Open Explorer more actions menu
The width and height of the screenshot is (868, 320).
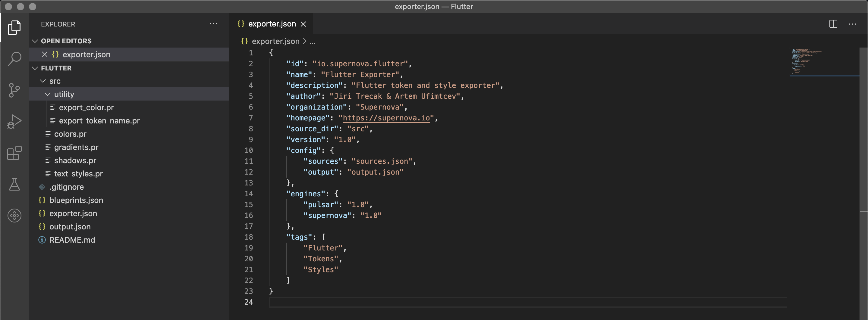pyautogui.click(x=213, y=24)
